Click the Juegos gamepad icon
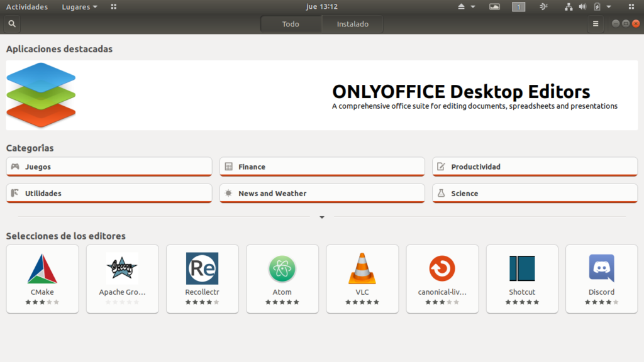Image resolution: width=644 pixels, height=362 pixels. (15, 166)
